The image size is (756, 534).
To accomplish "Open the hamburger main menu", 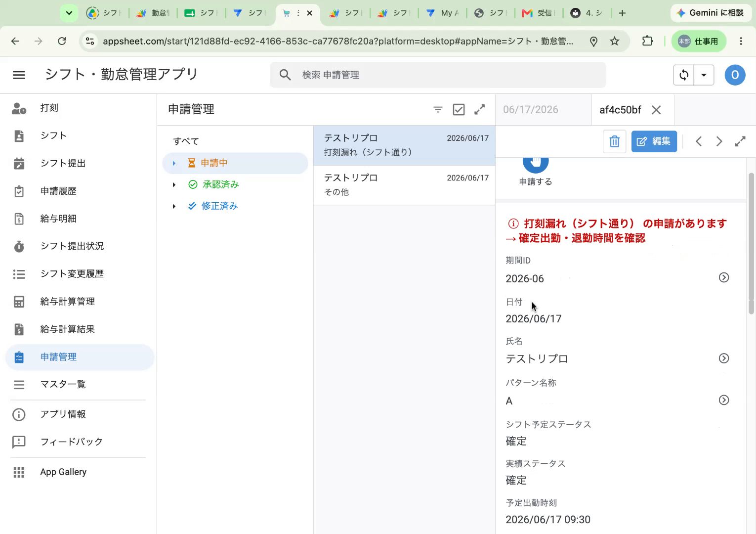I will coord(19,75).
